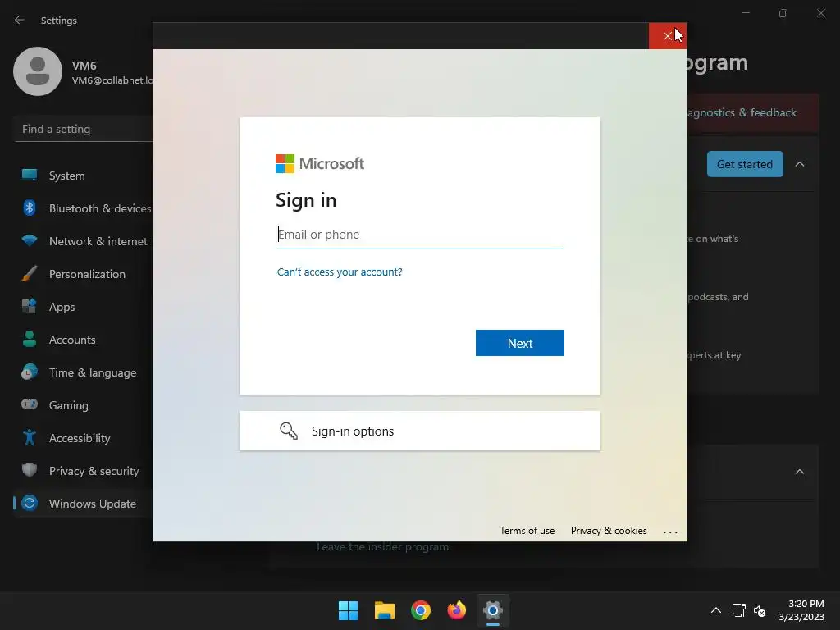Click the Microsoft logo

click(x=320, y=163)
